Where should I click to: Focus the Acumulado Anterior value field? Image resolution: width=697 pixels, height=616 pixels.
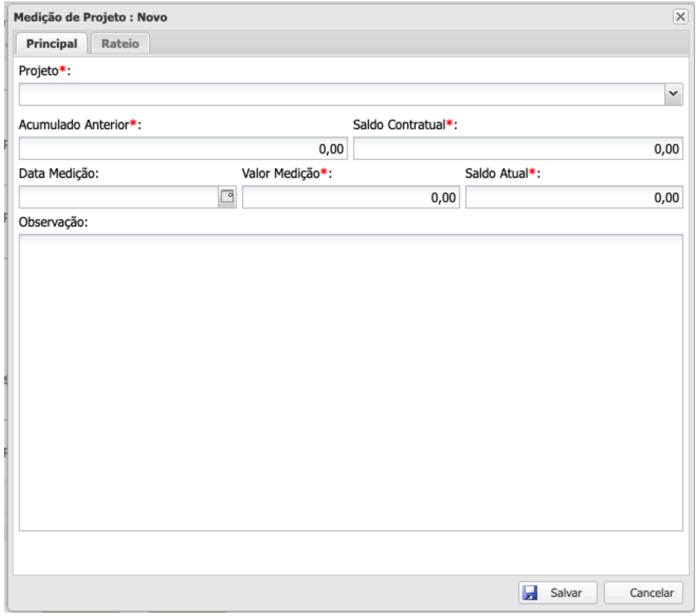183,149
